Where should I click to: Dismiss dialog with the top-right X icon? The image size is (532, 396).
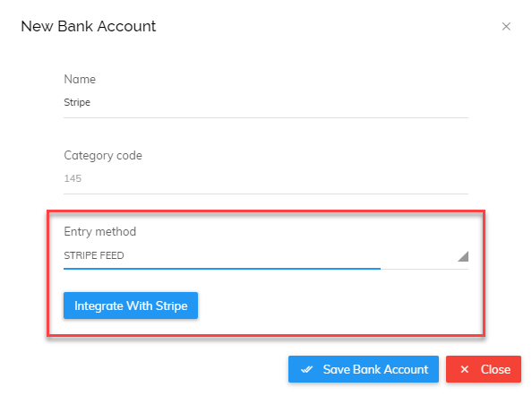(506, 27)
